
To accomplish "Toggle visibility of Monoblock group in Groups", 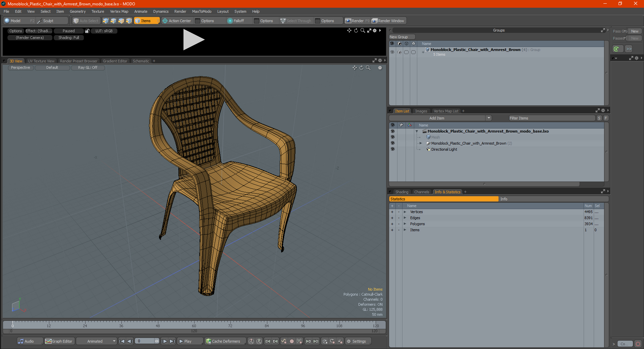I will (x=392, y=52).
